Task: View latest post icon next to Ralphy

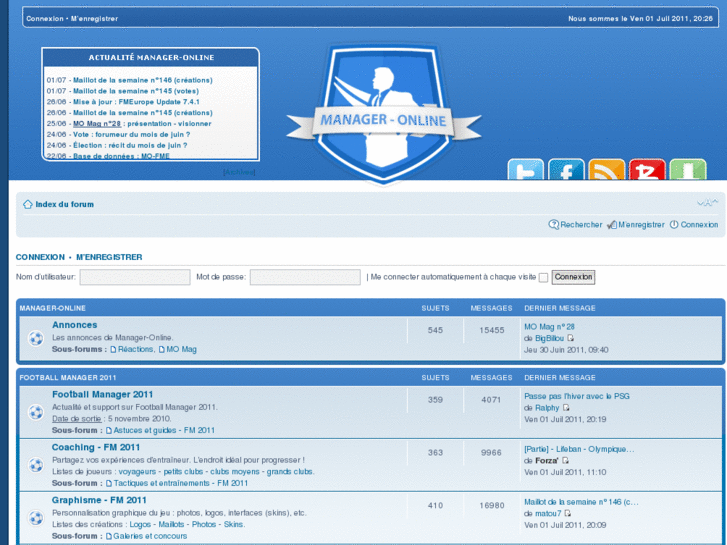Action: (x=566, y=408)
